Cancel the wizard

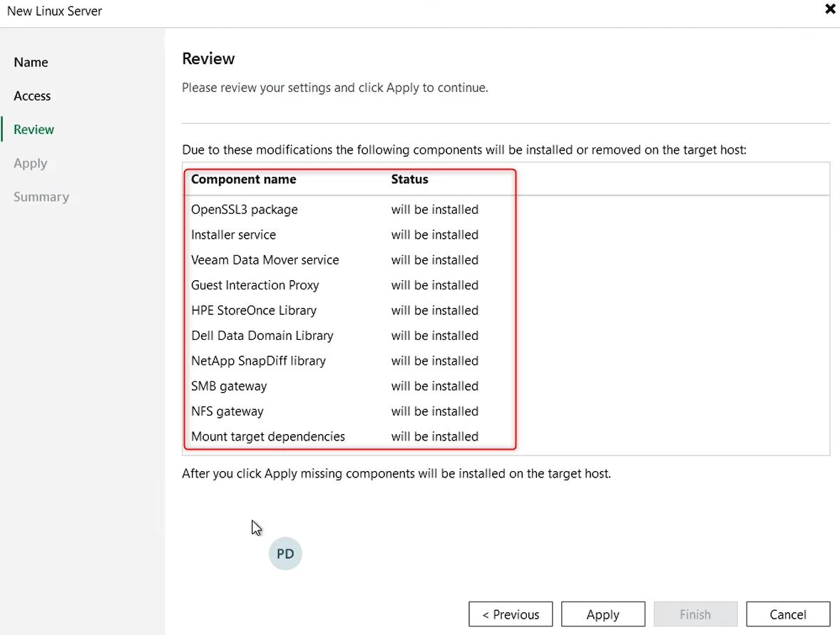[x=787, y=614]
